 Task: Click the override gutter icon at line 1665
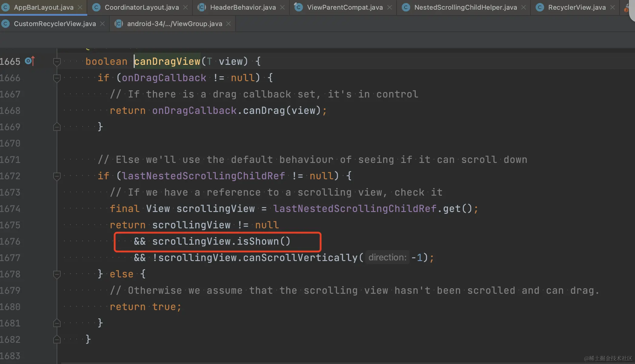click(30, 61)
